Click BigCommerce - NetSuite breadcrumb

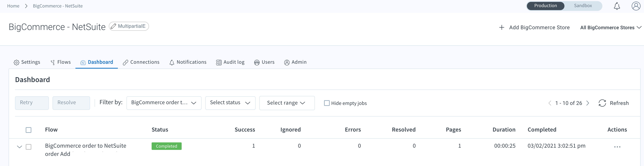tap(58, 6)
